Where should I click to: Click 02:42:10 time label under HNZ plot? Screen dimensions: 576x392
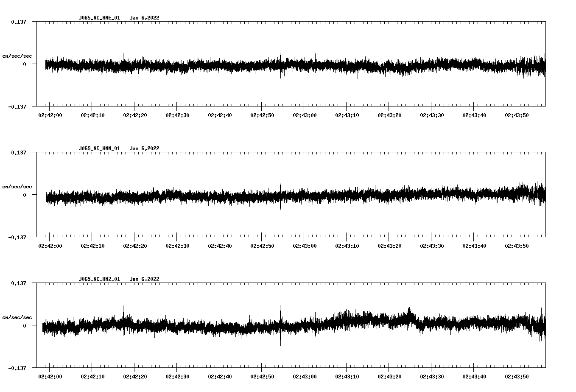[x=92, y=377]
